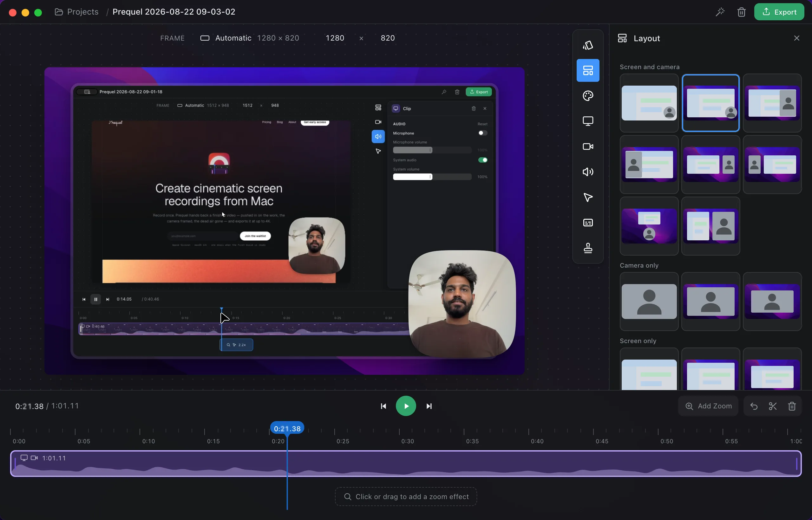This screenshot has width=812, height=520.
Task: Open the watermark stamp sidebar icon
Action: point(588,248)
